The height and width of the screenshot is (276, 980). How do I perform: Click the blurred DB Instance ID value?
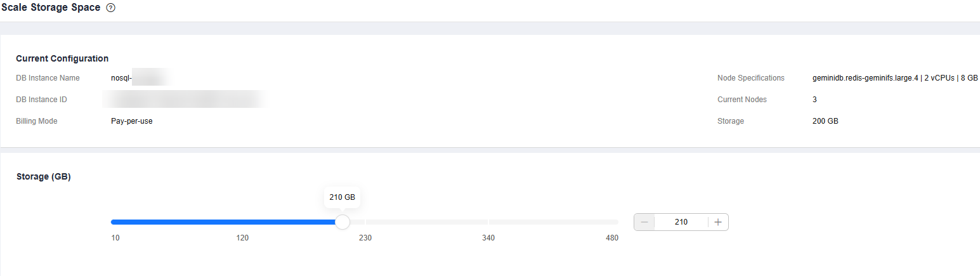[184, 100]
